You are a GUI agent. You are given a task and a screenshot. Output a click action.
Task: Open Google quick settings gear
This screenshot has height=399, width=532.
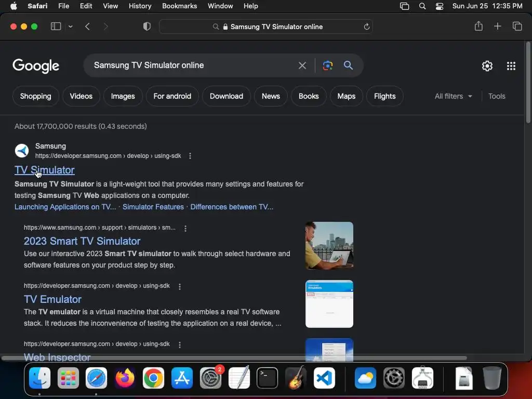(487, 66)
